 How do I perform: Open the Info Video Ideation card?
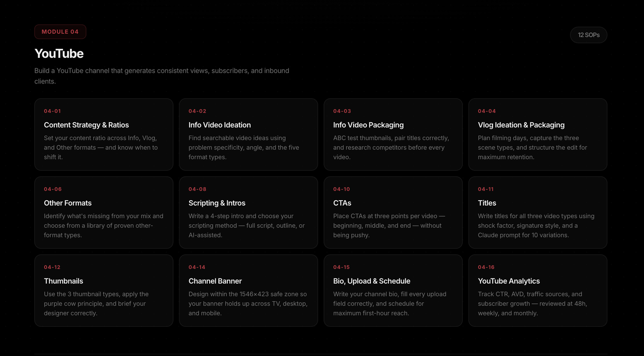click(x=249, y=134)
